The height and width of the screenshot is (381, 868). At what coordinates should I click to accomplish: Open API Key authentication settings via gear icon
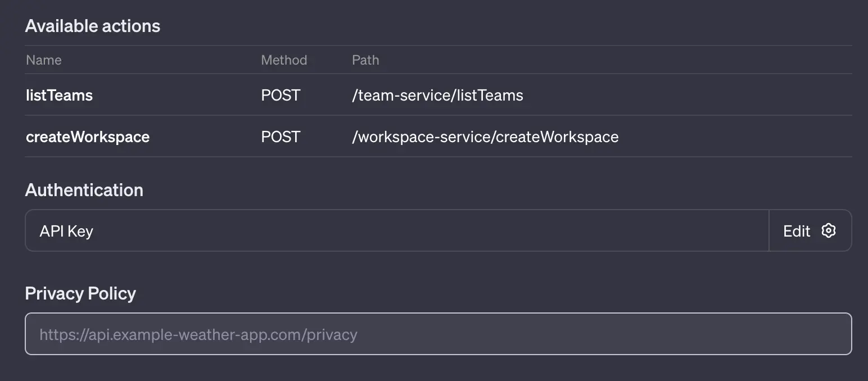[829, 230]
